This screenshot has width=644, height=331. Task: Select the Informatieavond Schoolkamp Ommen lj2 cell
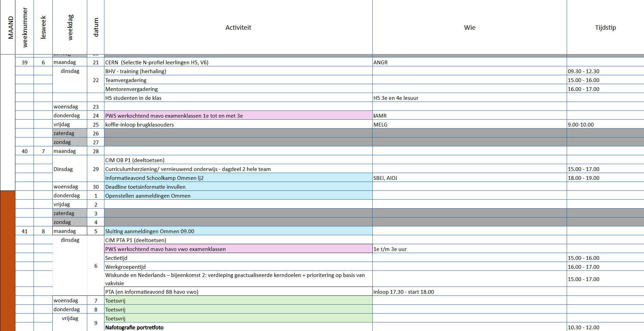tap(238, 177)
